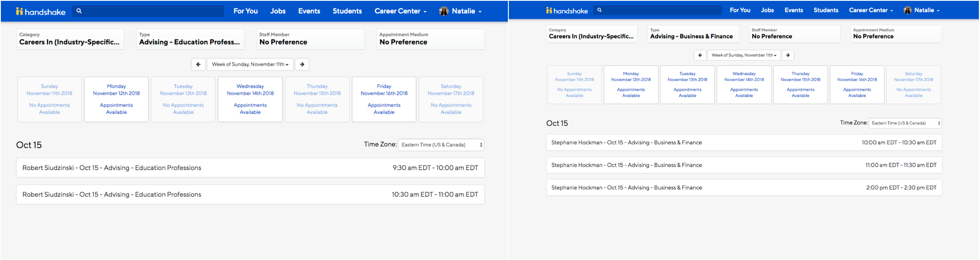Image resolution: width=980 pixels, height=260 pixels.
Task: Open the Students tab in left window
Action: (x=347, y=11)
